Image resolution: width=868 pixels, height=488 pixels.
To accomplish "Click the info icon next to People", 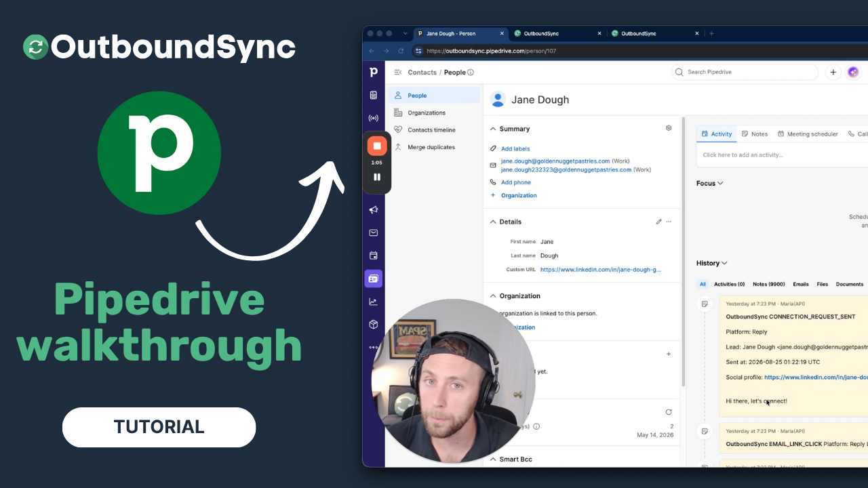I will coord(471,73).
